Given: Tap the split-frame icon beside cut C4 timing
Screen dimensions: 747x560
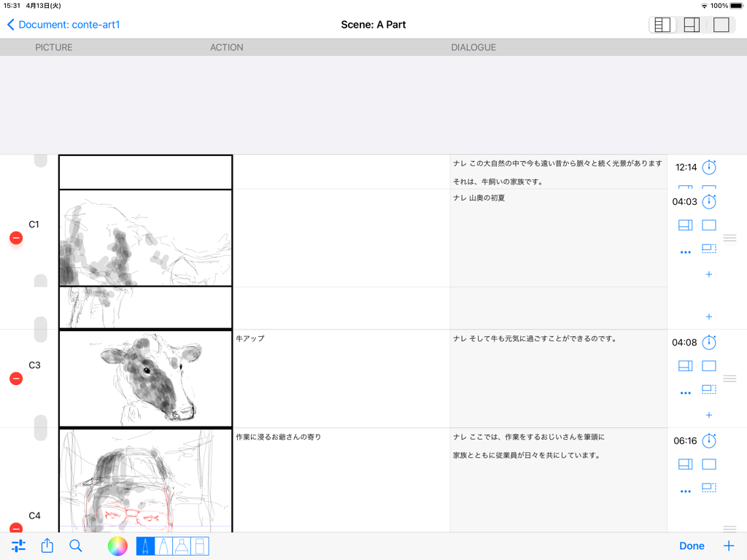Looking at the screenshot, I should tap(685, 464).
